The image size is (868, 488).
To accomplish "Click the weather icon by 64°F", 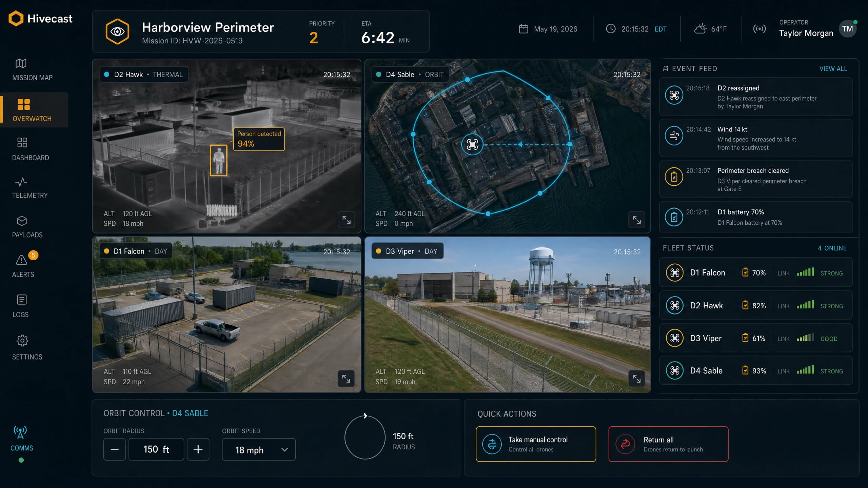I will pos(701,28).
